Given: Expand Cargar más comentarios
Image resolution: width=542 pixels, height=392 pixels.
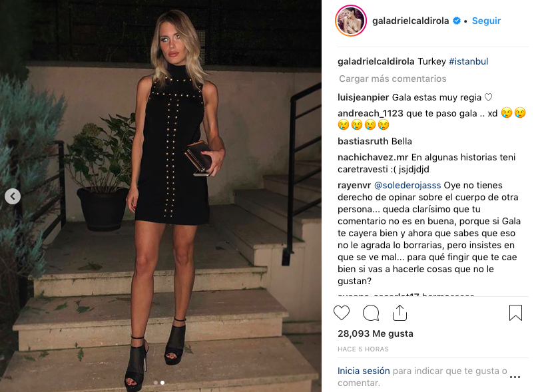Looking at the screenshot, I should click(x=392, y=79).
